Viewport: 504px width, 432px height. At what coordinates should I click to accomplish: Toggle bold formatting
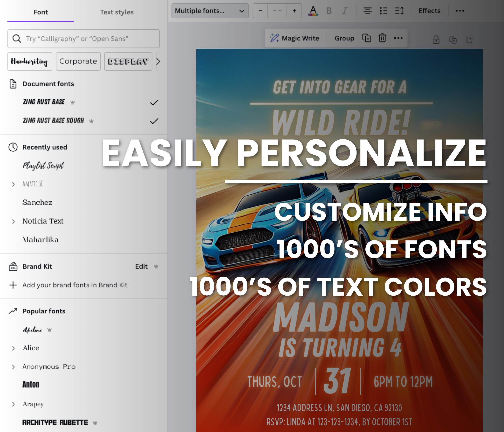(x=329, y=11)
